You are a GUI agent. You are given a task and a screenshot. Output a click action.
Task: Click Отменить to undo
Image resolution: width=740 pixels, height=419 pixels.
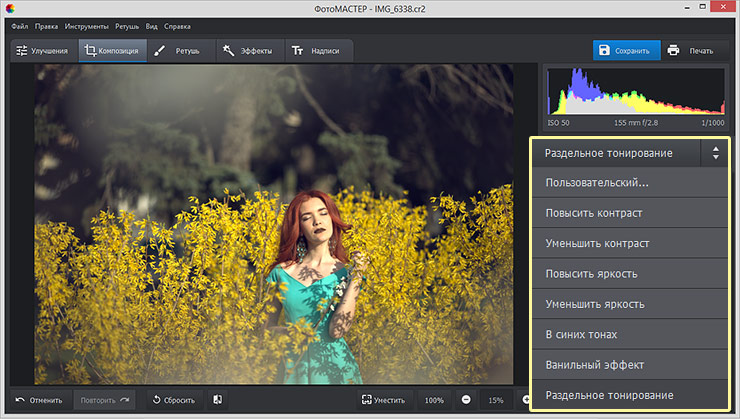click(39, 400)
